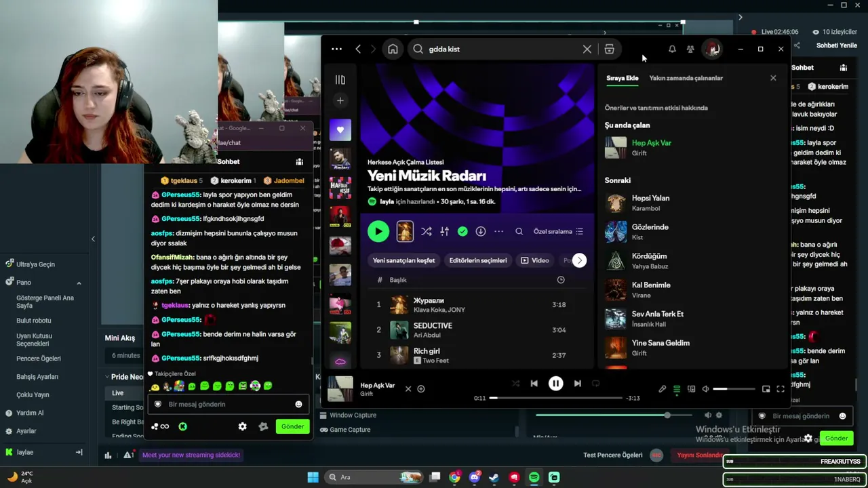Show more filter chips with arrow

(579, 260)
